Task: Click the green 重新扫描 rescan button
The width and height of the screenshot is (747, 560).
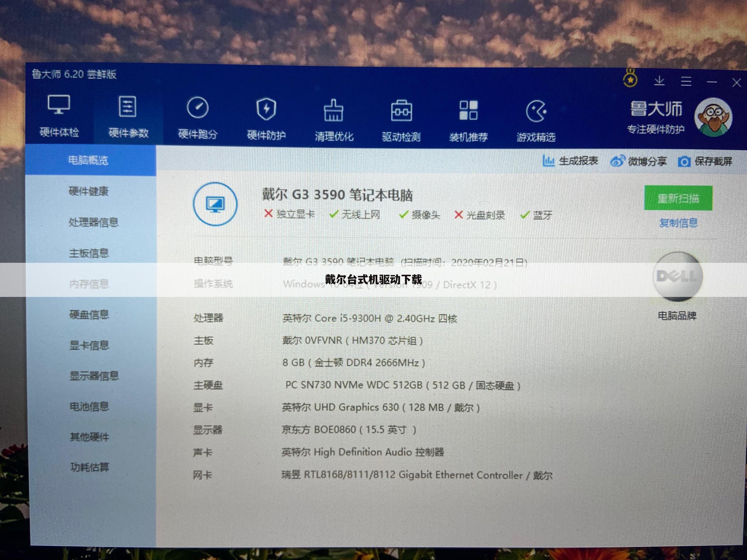Action: click(x=678, y=198)
